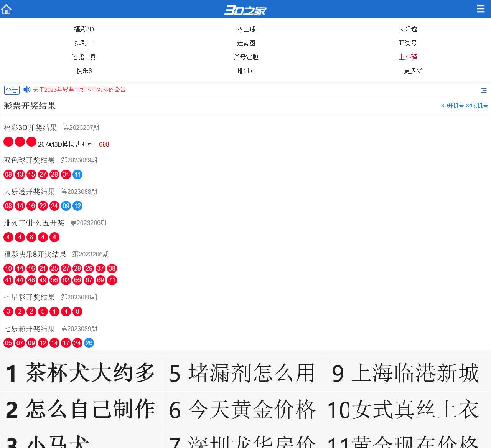Open 福彩快乐8开奖结果 heading link
The image size is (491, 448).
[x=35, y=254]
